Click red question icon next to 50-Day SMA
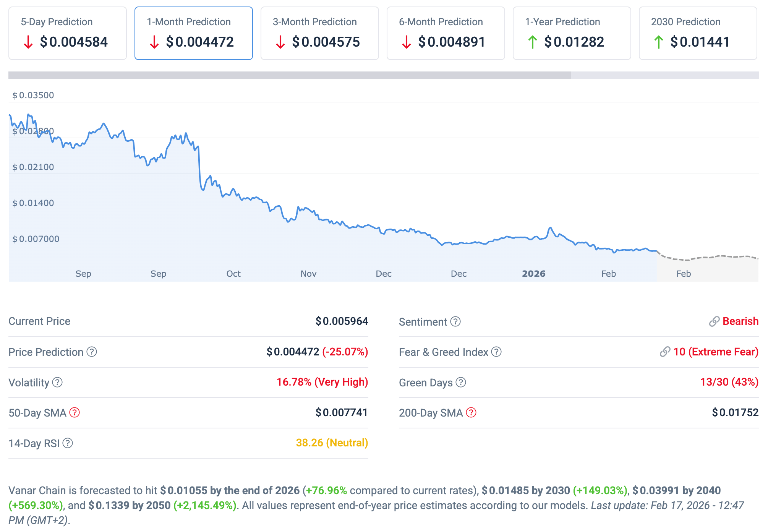 (x=75, y=412)
